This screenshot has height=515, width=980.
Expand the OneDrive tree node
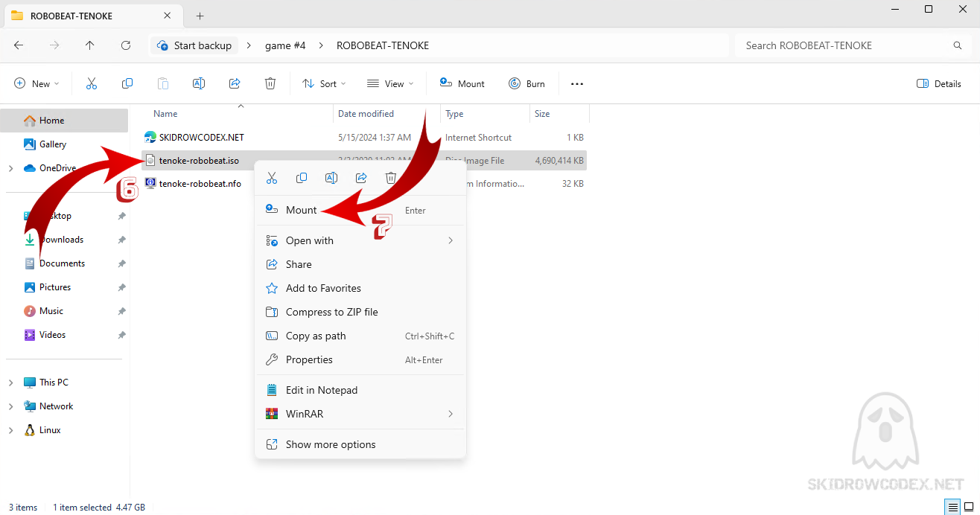pos(10,168)
